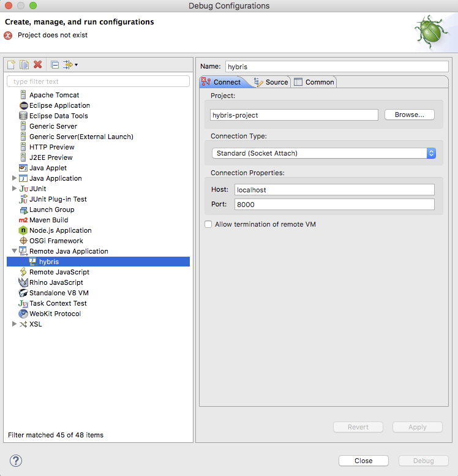Click the type filter text field

tap(99, 81)
